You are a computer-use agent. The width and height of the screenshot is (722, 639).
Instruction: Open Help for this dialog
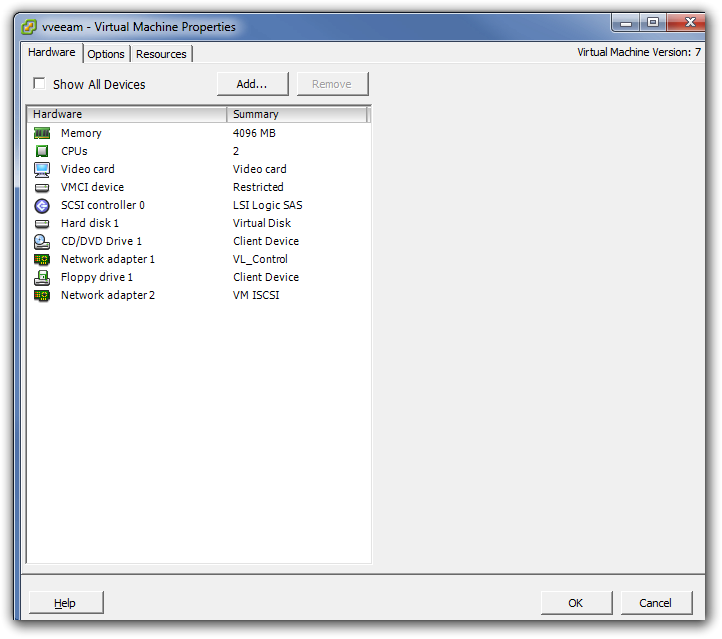pyautogui.click(x=65, y=603)
